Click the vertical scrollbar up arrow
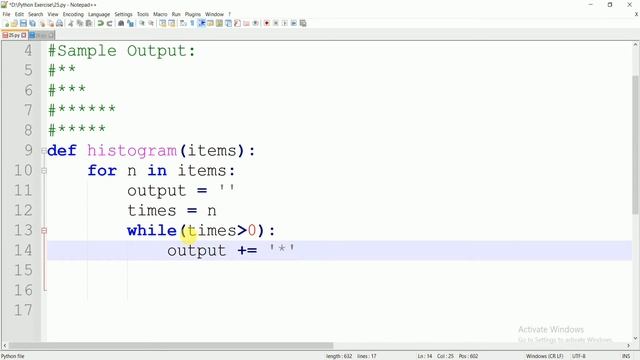 pyautogui.click(x=636, y=44)
